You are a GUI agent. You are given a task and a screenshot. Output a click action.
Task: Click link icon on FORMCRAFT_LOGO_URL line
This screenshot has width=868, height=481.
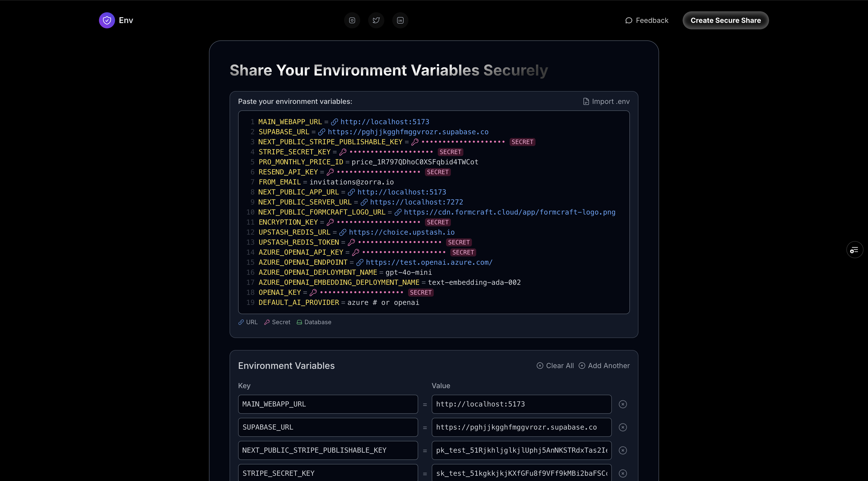(x=398, y=212)
